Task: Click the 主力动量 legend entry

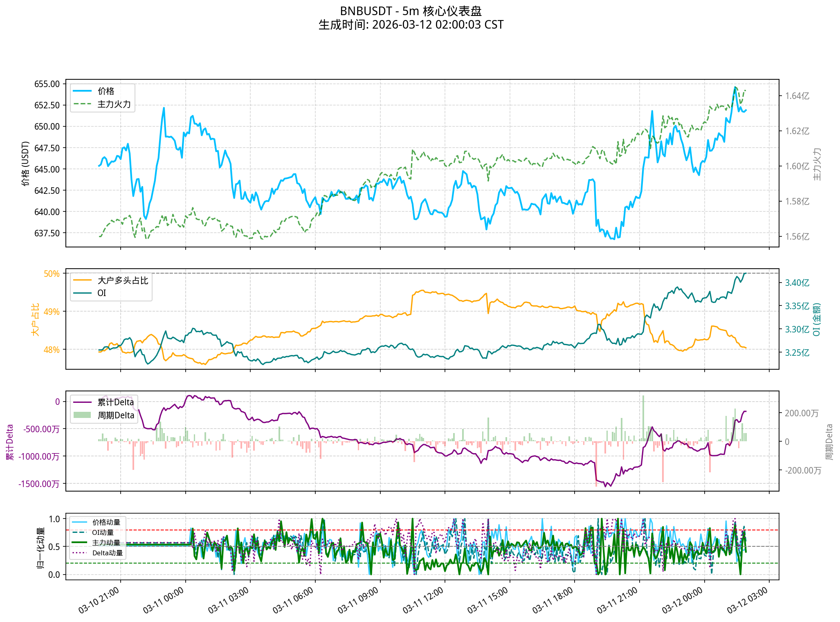Action: (106, 543)
